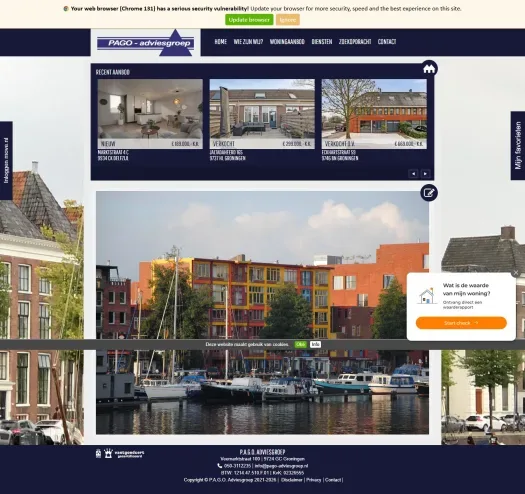Show previous listings with left arrow
This screenshot has height=494, width=525.
click(x=413, y=174)
